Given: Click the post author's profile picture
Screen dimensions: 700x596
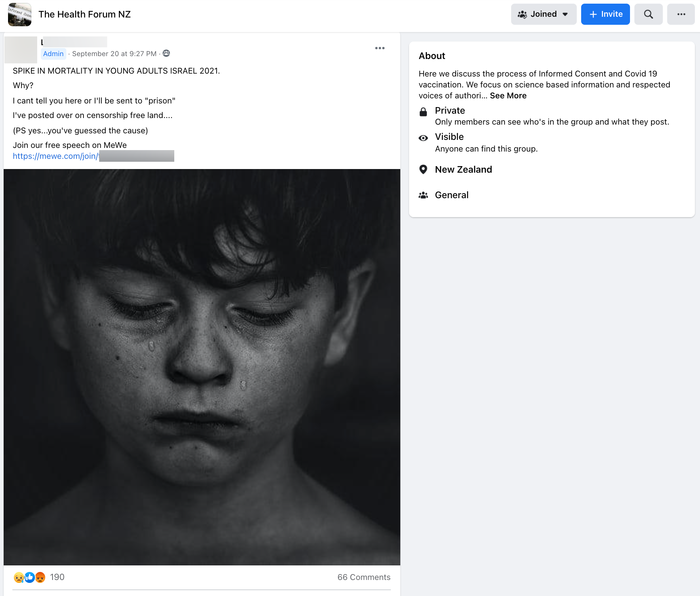Looking at the screenshot, I should pos(21,50).
